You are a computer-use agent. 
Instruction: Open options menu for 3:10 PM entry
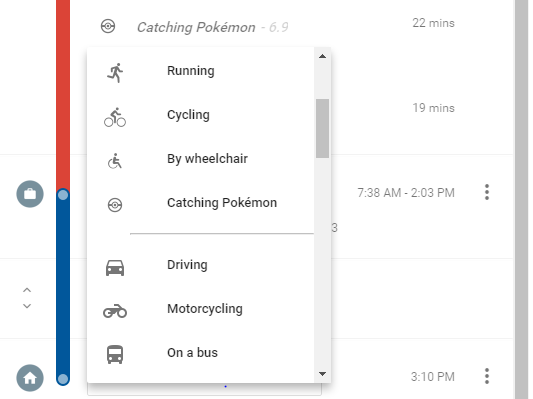487,376
